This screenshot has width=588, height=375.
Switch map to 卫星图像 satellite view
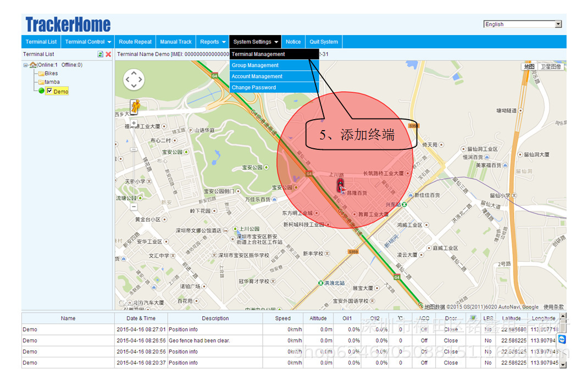[x=551, y=66]
